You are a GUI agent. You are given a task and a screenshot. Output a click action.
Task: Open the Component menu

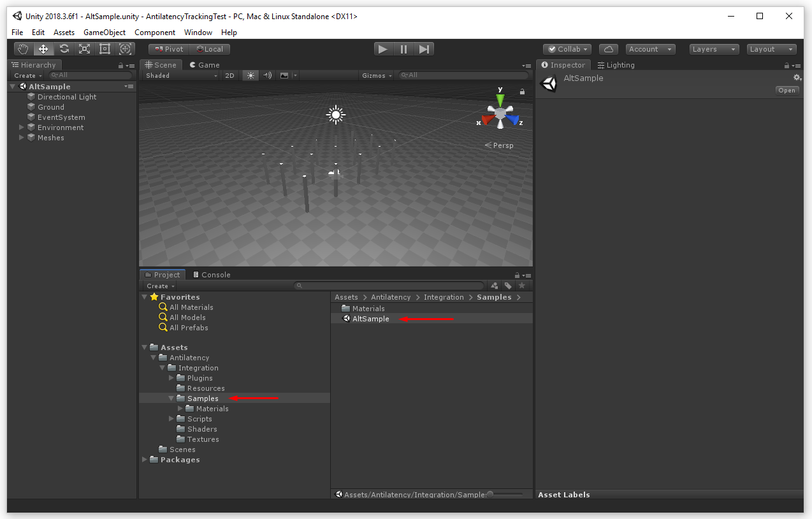pos(155,33)
